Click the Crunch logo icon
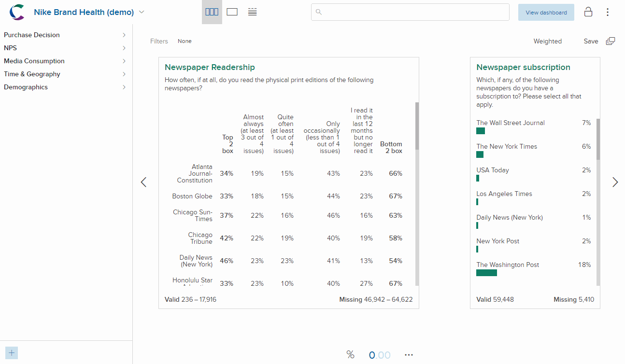This screenshot has height=364, width=625. (17, 12)
